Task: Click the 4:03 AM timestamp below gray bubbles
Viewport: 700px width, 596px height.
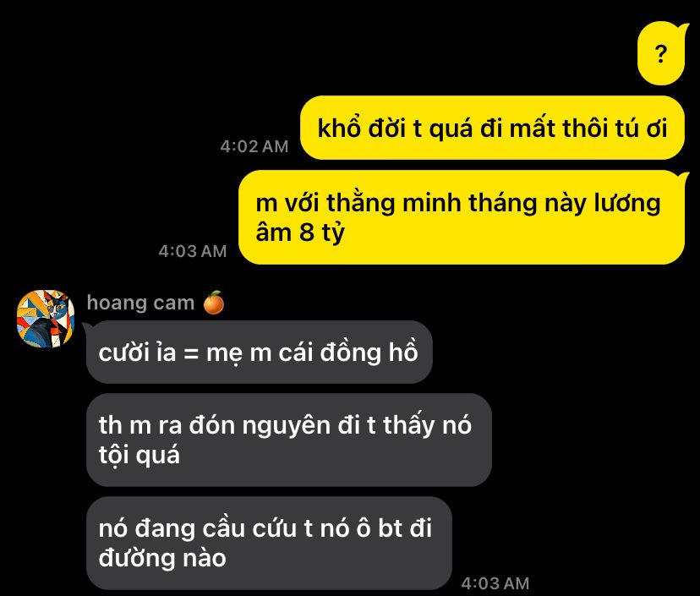Action: (495, 583)
